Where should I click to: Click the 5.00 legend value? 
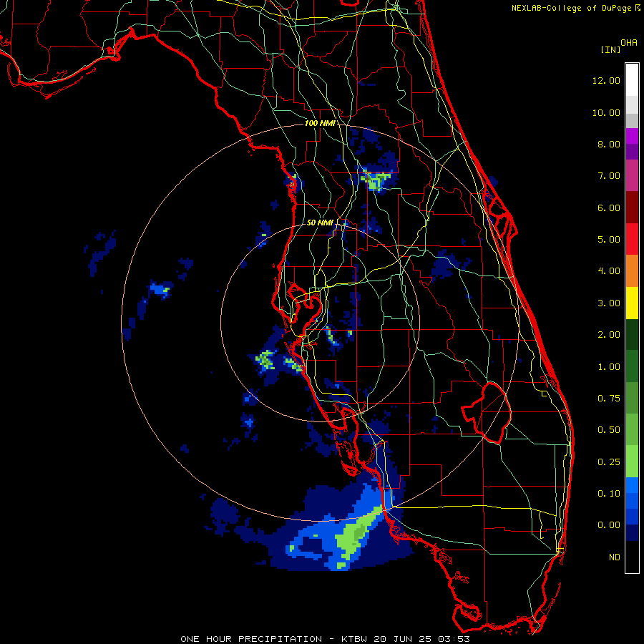point(609,240)
